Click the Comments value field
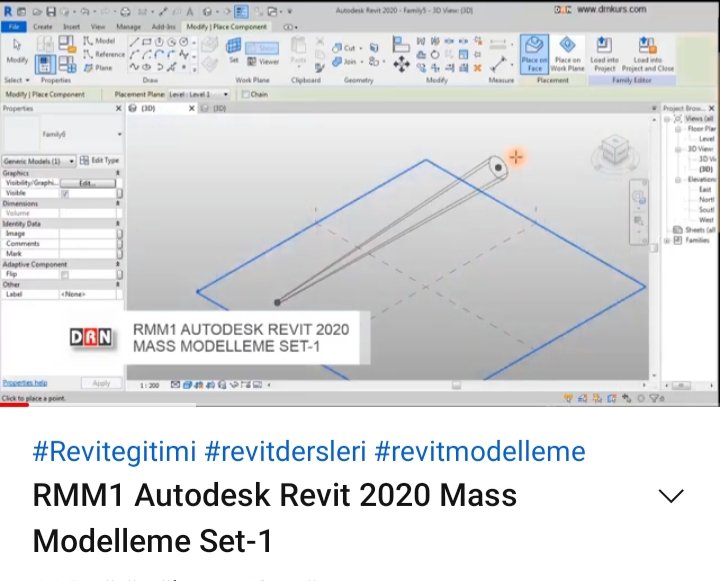720x581 pixels. coord(87,244)
